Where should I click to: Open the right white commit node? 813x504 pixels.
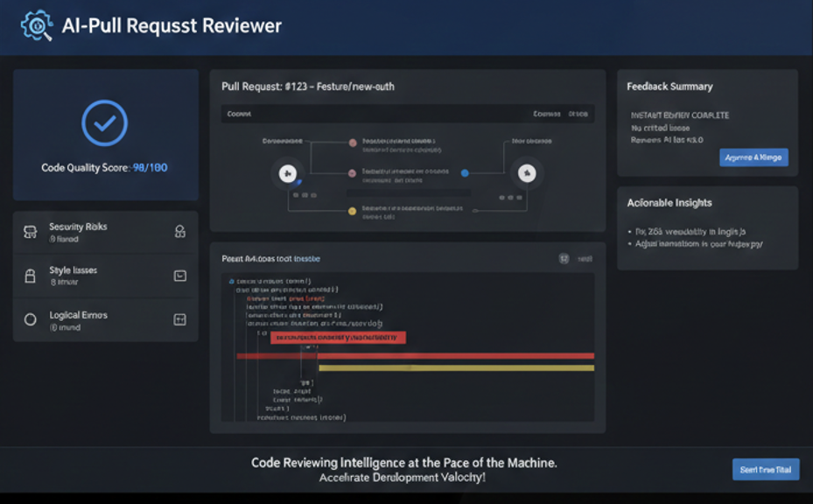526,173
